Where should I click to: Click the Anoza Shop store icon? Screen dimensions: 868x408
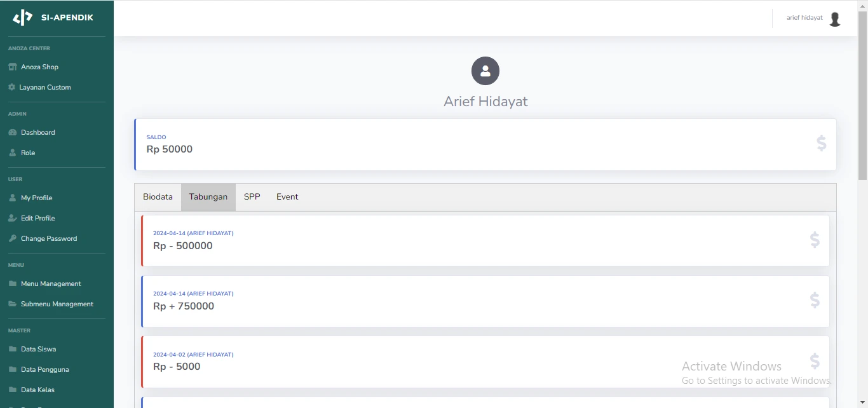[x=12, y=67]
